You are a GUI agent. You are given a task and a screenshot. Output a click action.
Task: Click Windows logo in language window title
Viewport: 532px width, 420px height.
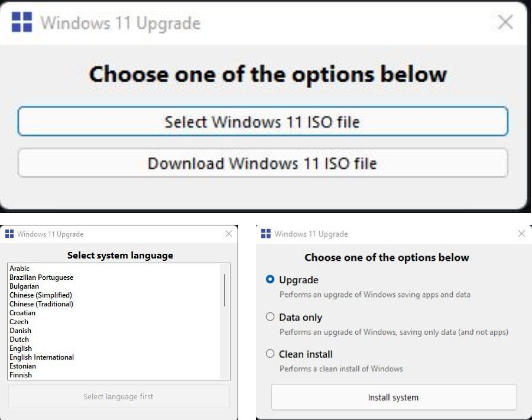[x=9, y=234]
